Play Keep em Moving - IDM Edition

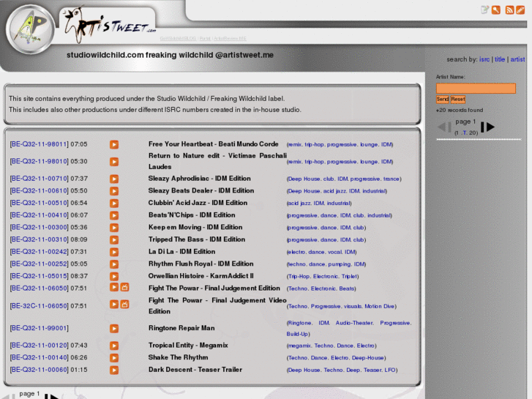click(114, 228)
